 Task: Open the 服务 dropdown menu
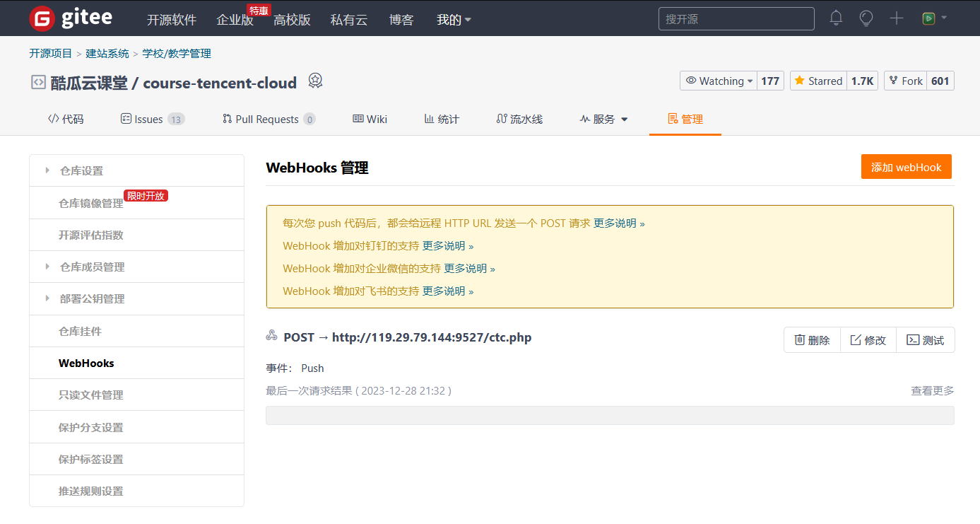604,119
